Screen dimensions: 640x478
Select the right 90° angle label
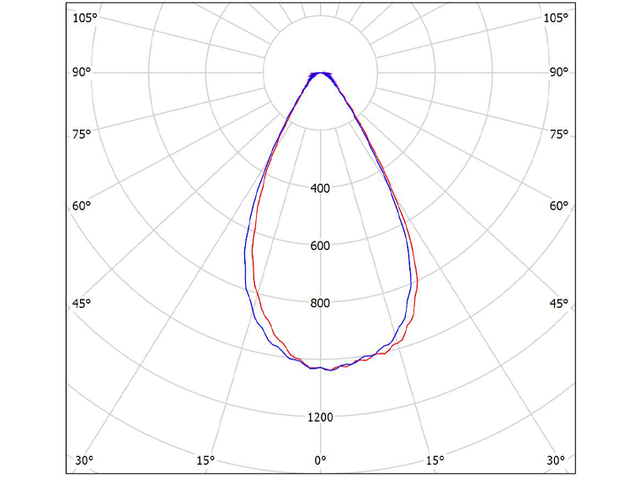(x=559, y=73)
